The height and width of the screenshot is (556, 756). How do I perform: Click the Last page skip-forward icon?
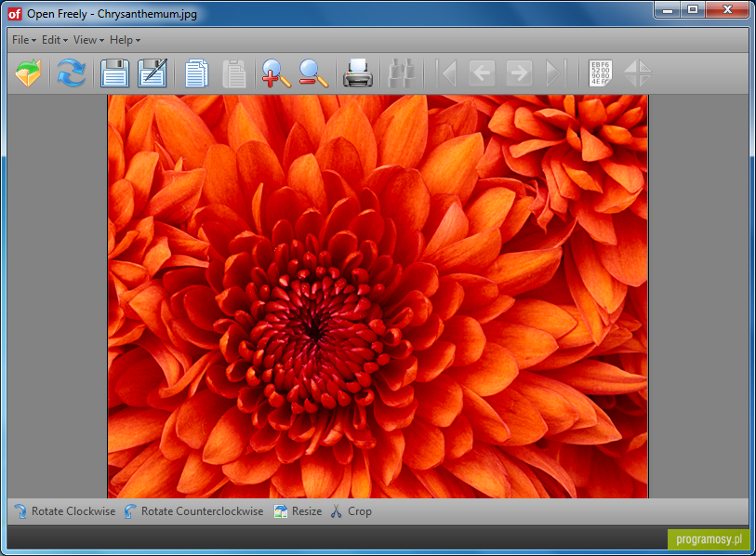(556, 73)
